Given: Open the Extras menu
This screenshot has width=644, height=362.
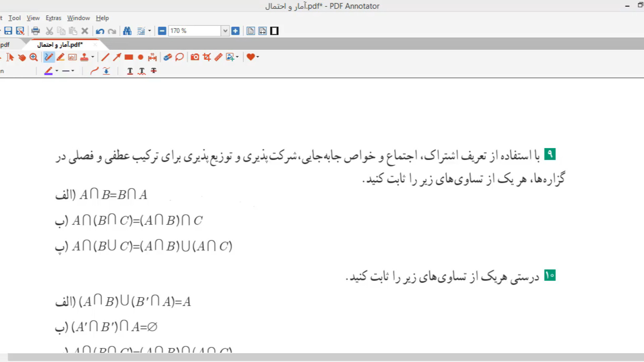Looking at the screenshot, I should point(53,18).
